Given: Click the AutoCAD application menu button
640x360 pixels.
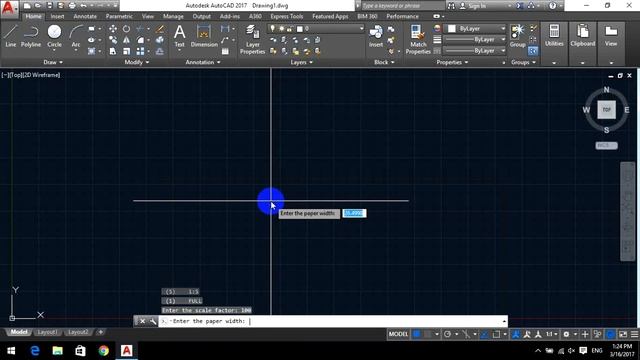Looking at the screenshot, I should (9, 8).
